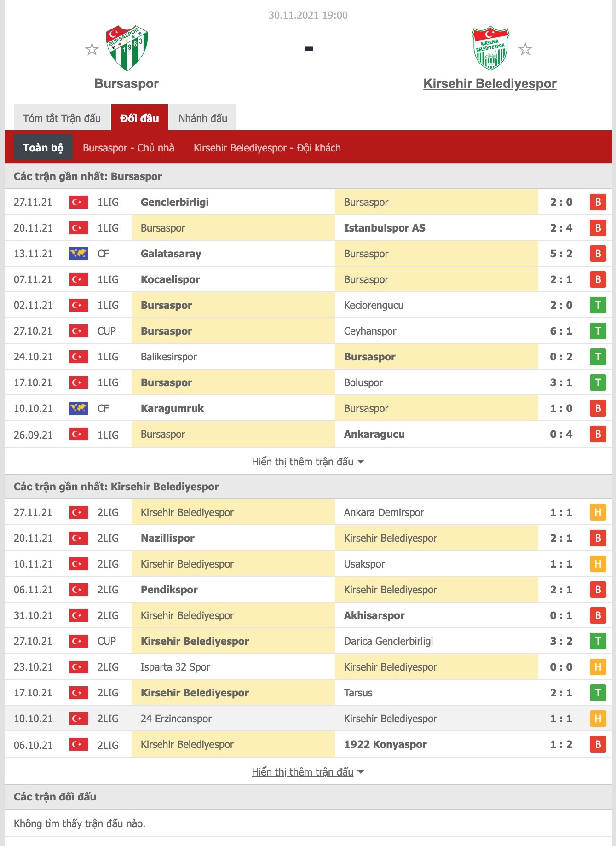Click the 3 : 2 score in Darica Genclerbirligi row
The image size is (616, 846).
561,641
